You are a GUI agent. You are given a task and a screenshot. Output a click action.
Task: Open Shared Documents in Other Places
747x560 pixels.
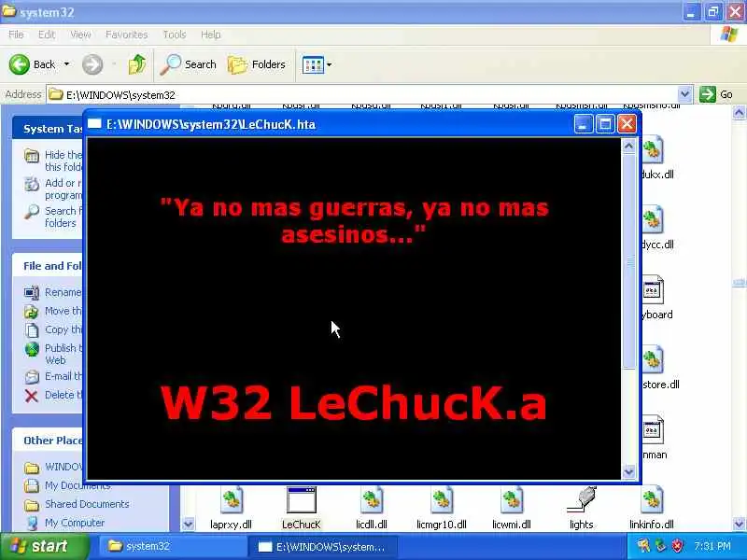pos(77,504)
